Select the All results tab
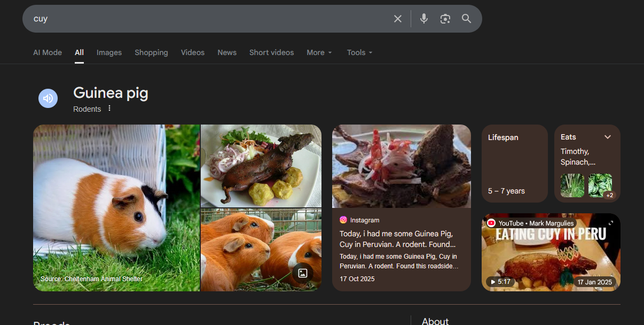 pyautogui.click(x=79, y=52)
